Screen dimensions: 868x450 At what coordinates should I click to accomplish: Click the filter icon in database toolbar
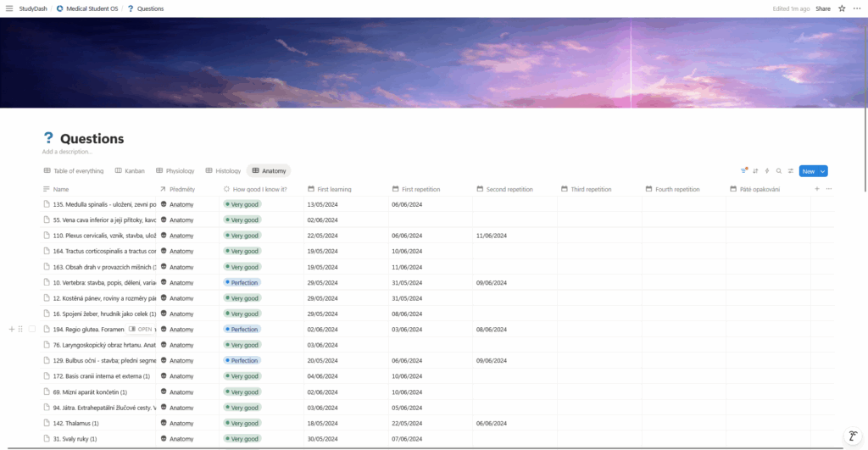[744, 170]
